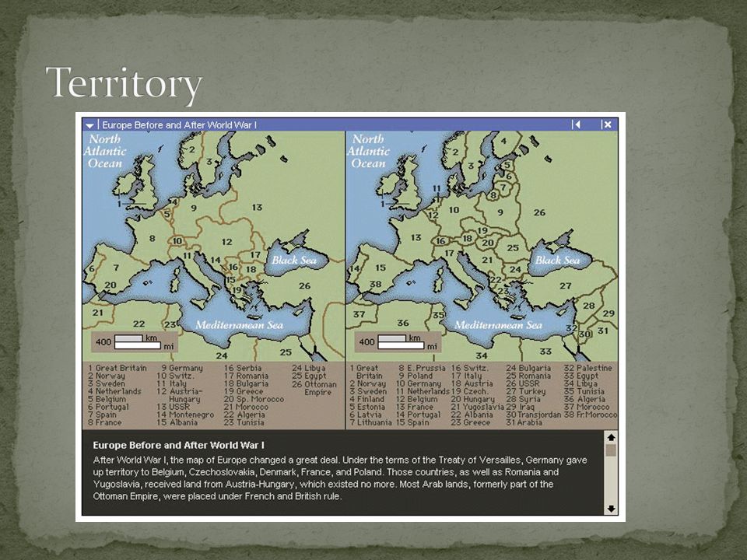This screenshot has width=747, height=560.
Task: Click the 400 km/mi scale bar on pre-war map
Action: click(135, 342)
